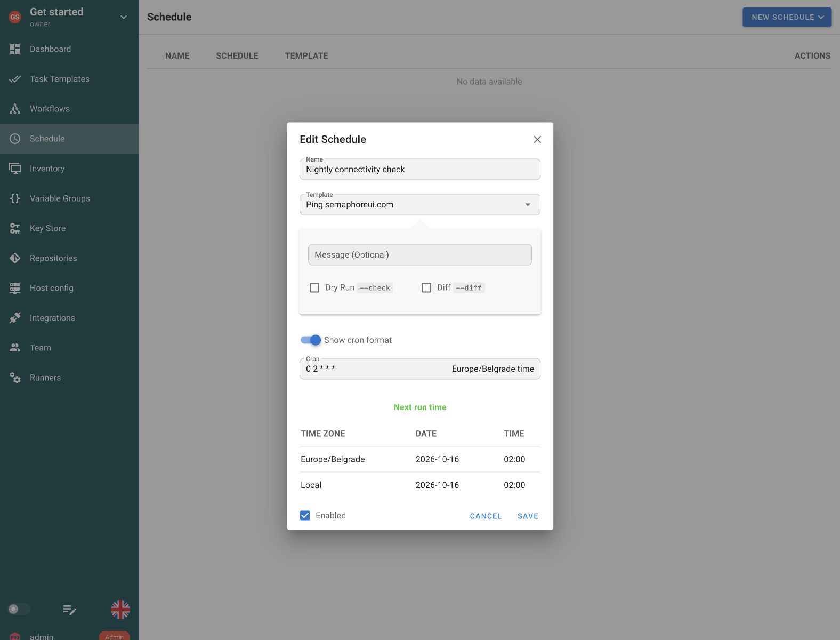Click the Host config server icon
Viewport: 840px width, 640px height.
tap(15, 288)
